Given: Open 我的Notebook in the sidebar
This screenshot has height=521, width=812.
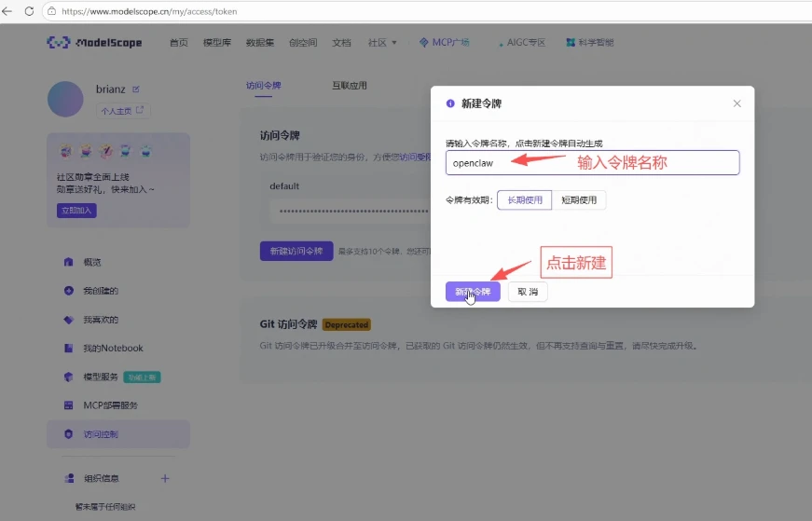Looking at the screenshot, I should [113, 348].
